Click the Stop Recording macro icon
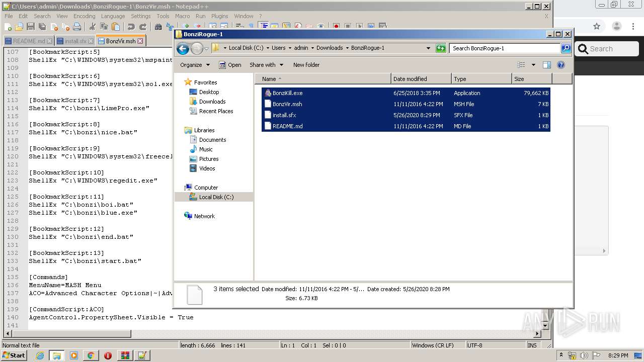Screen dimensions: 644x362 348,27
